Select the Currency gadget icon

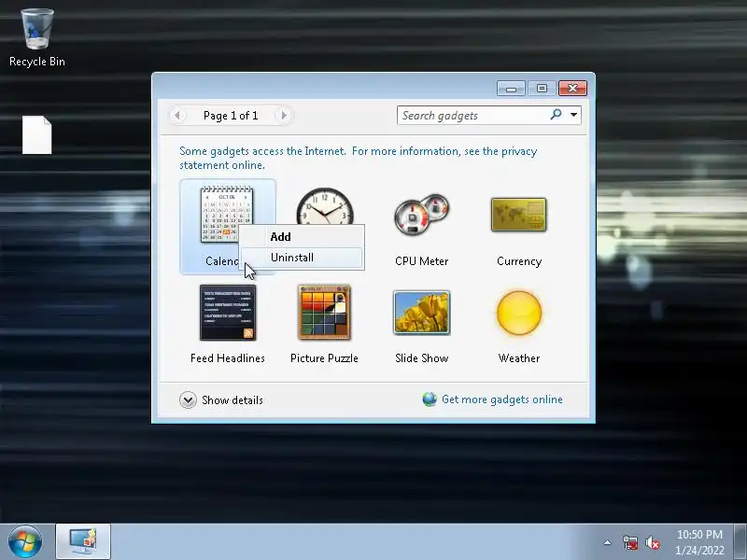pyautogui.click(x=519, y=215)
